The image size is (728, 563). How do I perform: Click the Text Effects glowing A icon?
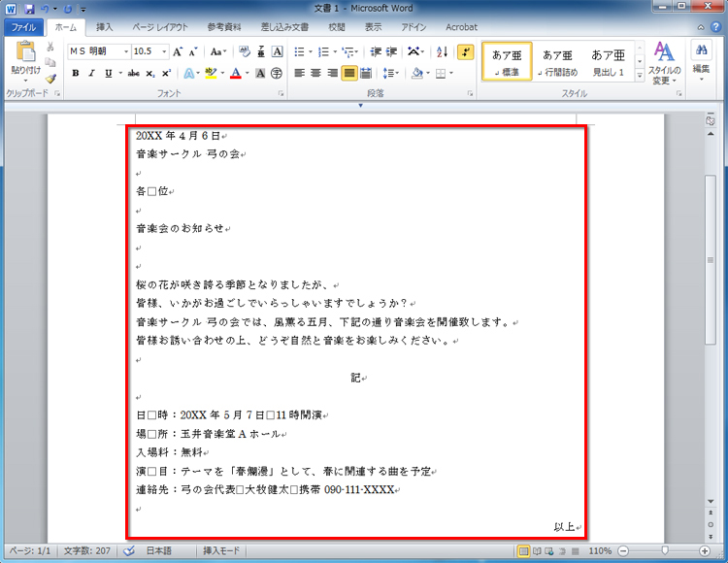point(188,74)
